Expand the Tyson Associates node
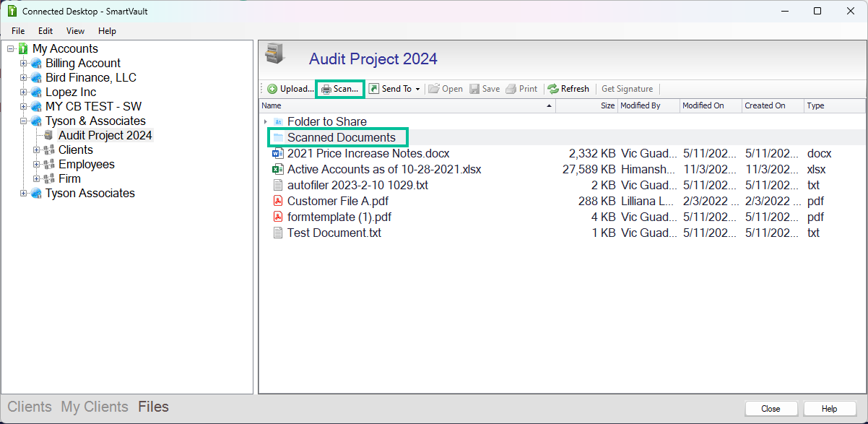868x424 pixels. [23, 193]
